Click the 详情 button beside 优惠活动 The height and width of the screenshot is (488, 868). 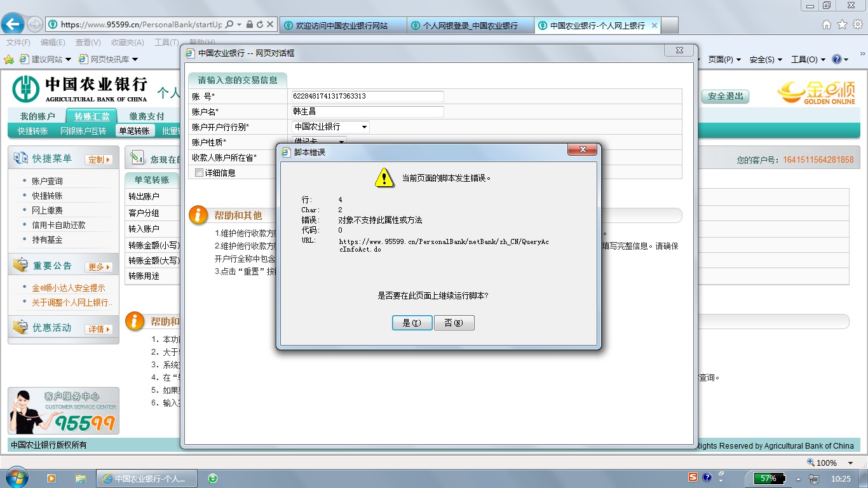click(x=100, y=329)
